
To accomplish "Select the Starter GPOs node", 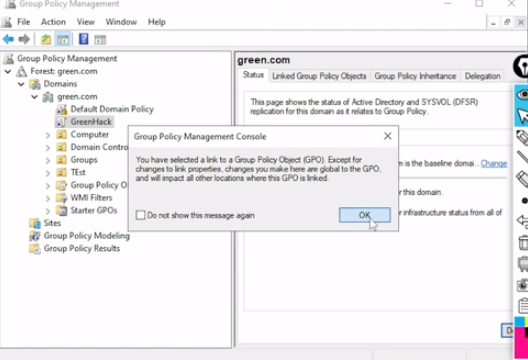I will point(94,210).
